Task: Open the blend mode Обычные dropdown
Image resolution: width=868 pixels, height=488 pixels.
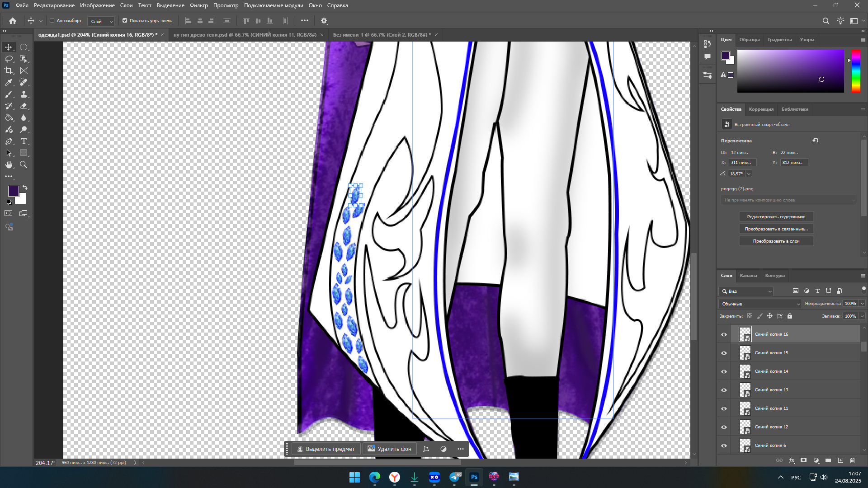Action: [x=760, y=304]
